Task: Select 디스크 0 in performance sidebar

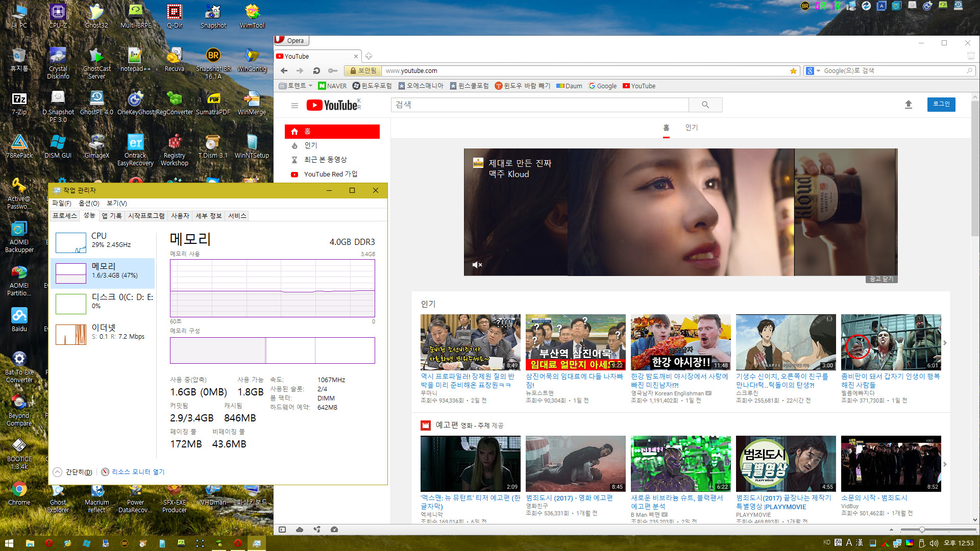Action: (103, 303)
